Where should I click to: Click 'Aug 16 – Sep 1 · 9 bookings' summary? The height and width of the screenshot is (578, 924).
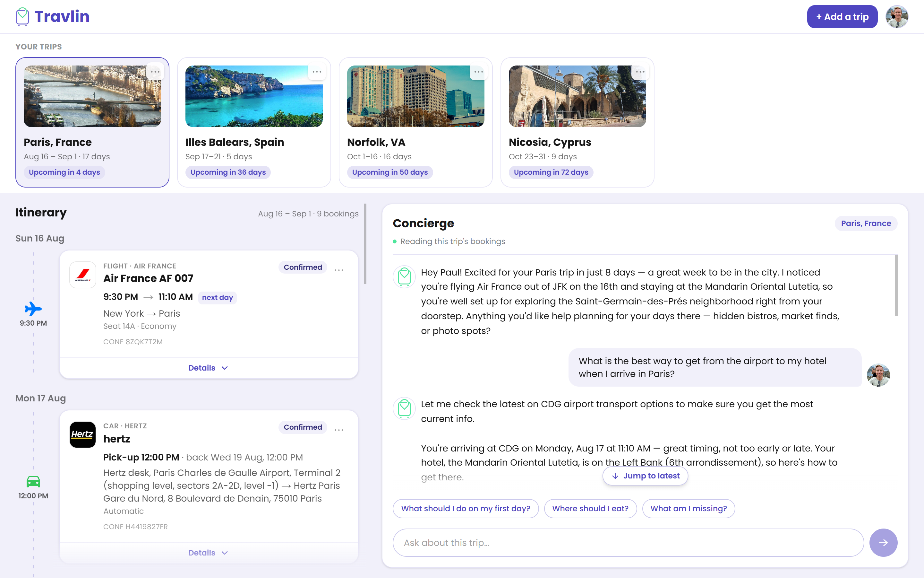pyautogui.click(x=308, y=214)
